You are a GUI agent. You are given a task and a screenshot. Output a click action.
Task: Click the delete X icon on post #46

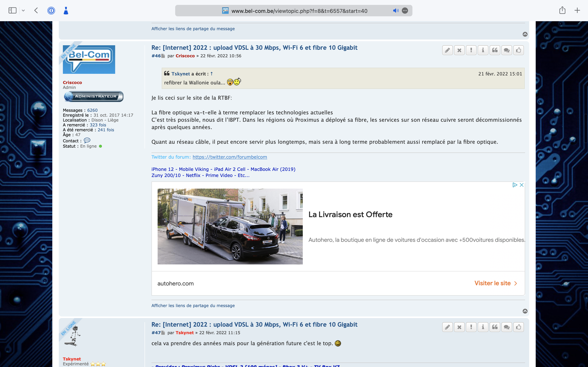pos(459,50)
